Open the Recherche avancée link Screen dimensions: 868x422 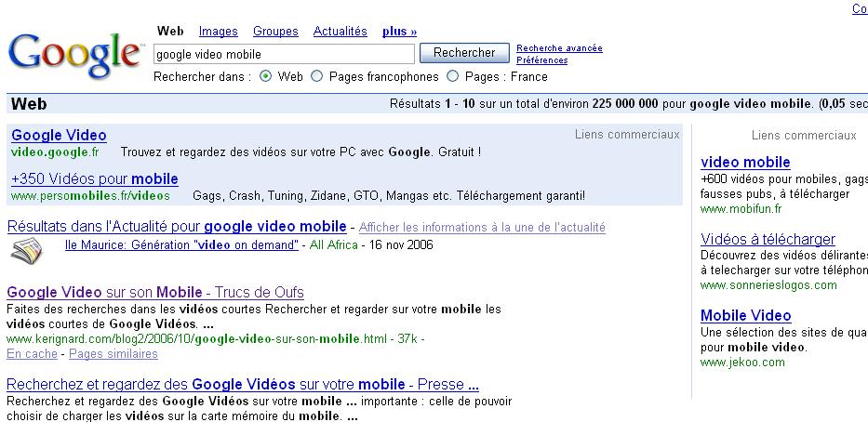coord(559,48)
